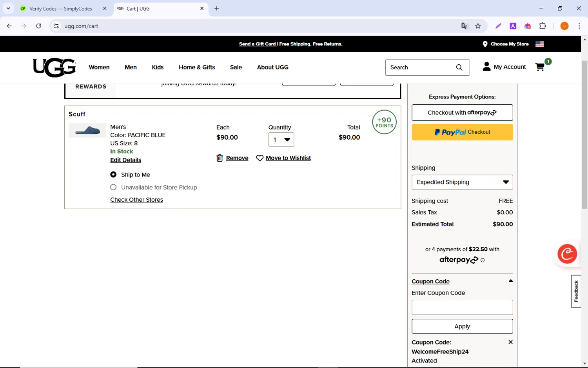Click My Account link
588x368 pixels.
(x=510, y=67)
